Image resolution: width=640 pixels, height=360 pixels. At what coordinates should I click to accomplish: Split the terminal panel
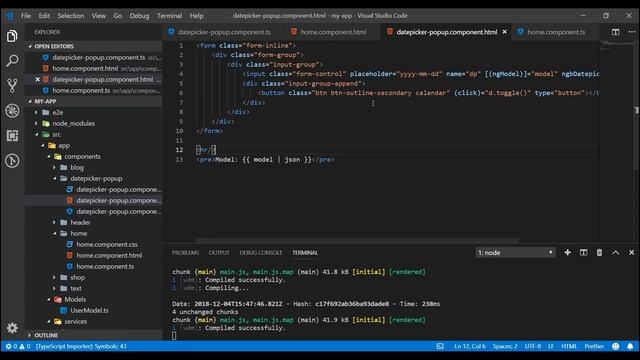(583, 253)
